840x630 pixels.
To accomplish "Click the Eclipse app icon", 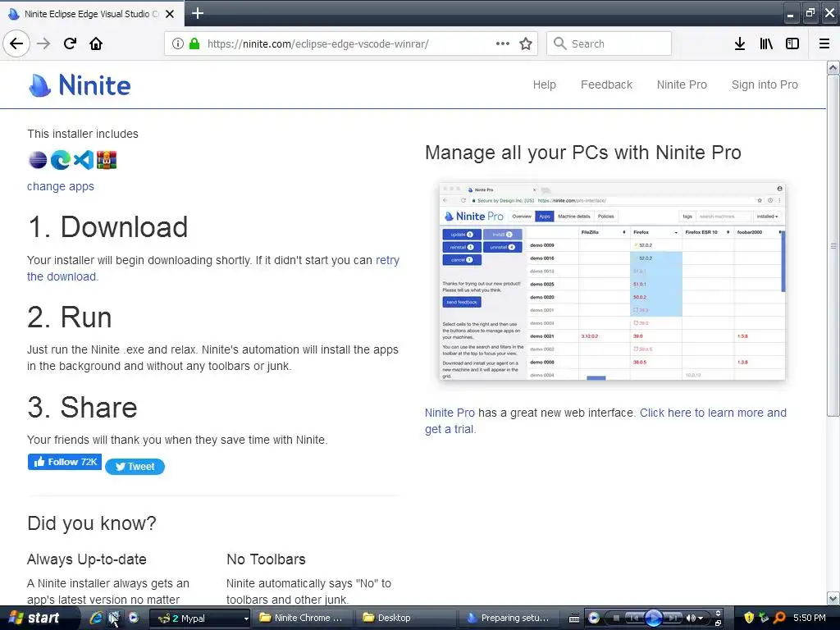I will point(38,160).
